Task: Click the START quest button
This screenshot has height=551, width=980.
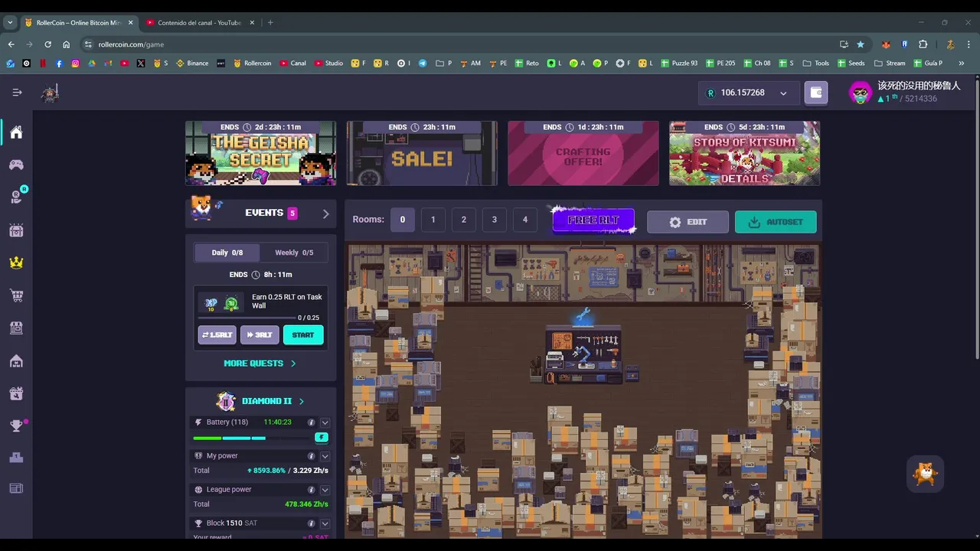Action: click(x=303, y=335)
